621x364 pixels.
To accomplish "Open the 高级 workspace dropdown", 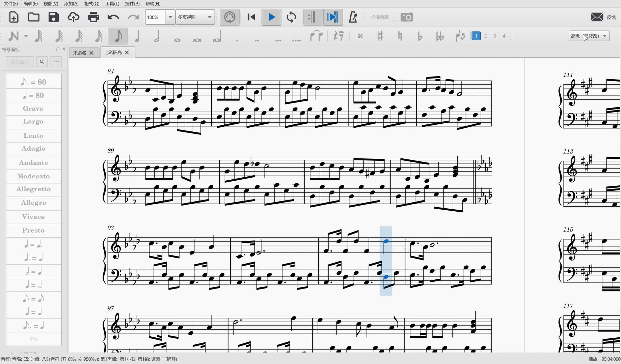I will point(589,36).
